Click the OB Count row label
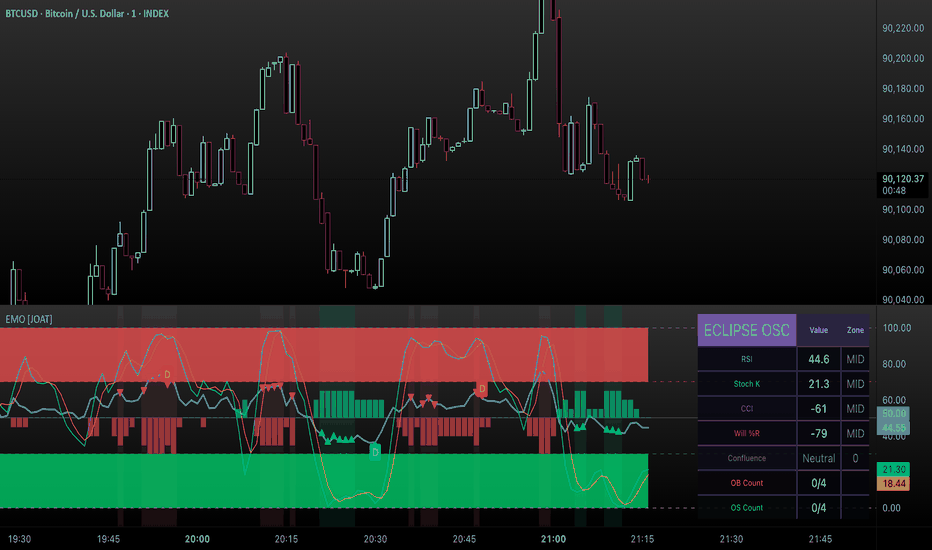 pos(747,483)
